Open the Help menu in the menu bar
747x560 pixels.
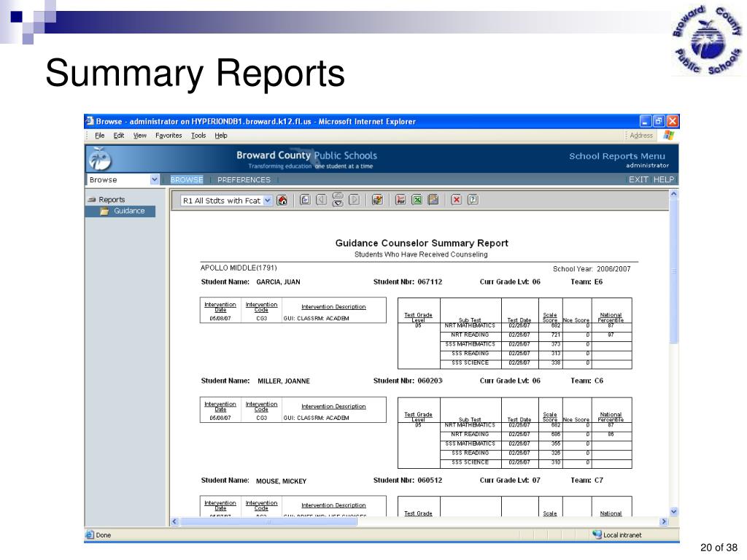220,136
